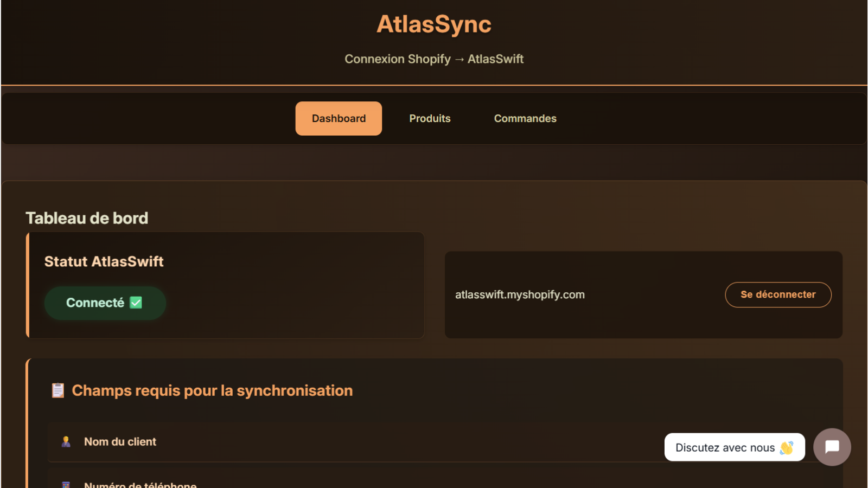
Task: Open the Produits tab
Action: [430, 118]
